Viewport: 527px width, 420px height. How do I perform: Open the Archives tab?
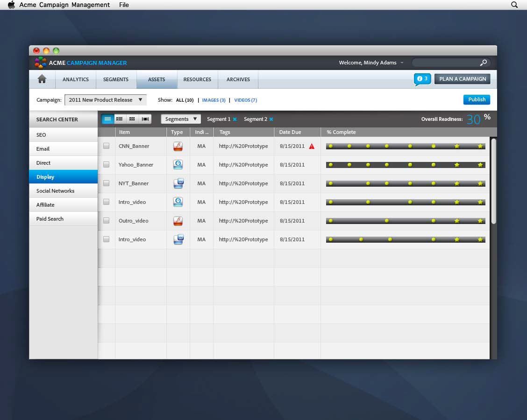coord(238,80)
